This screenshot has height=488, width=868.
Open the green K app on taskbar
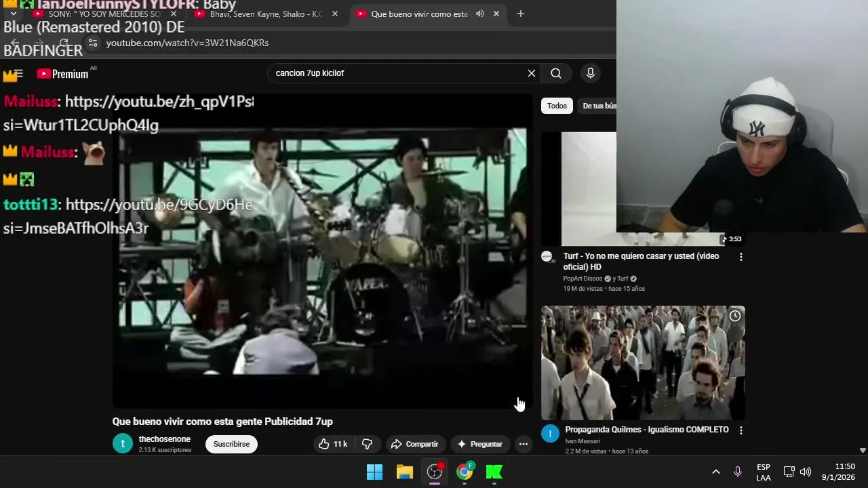pos(494,472)
